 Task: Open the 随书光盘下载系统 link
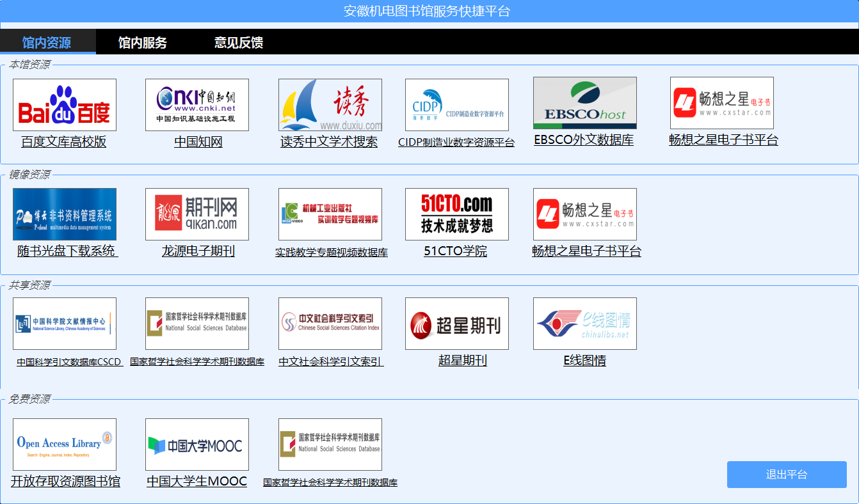67,251
